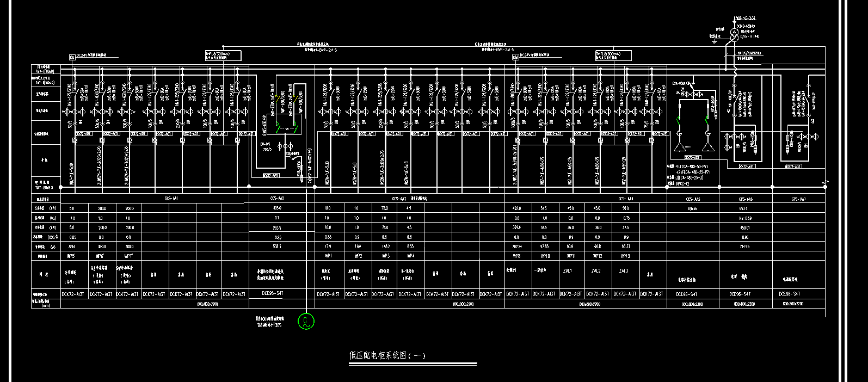Select the GCS-AA4 cabinet header
Image resolution: width=868 pixels, height=382 pixels.
pos(625,199)
